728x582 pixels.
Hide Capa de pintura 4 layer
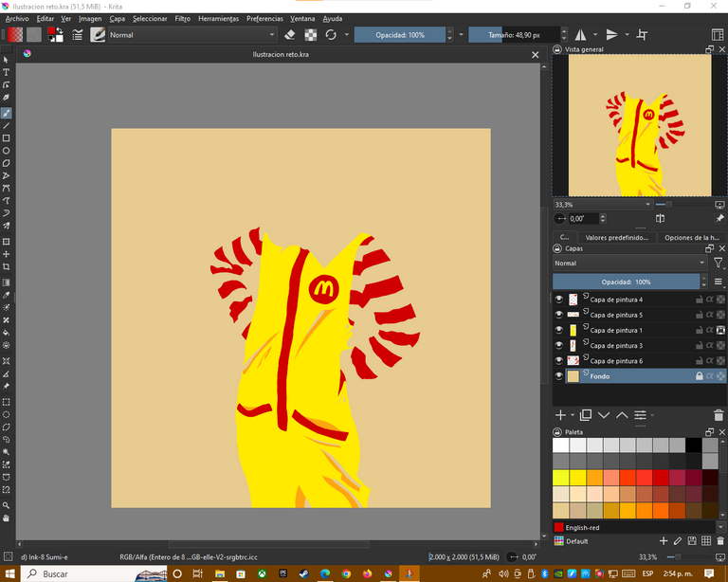pyautogui.click(x=559, y=300)
